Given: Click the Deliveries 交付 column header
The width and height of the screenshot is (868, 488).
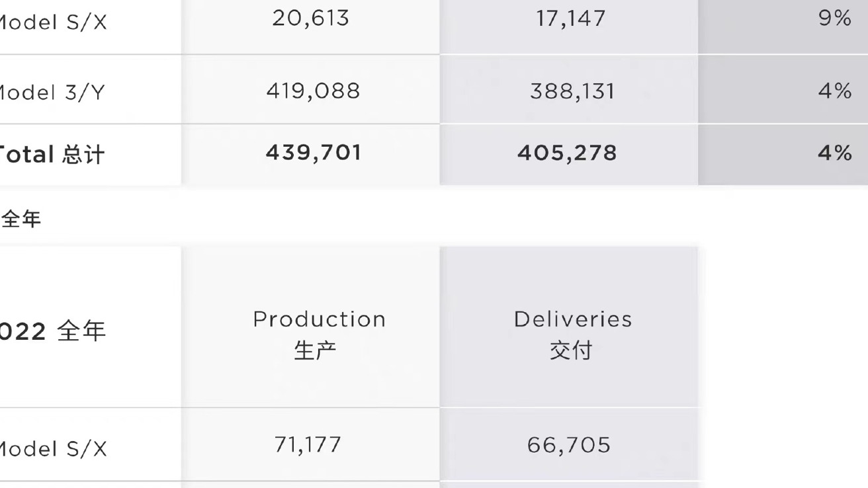Looking at the screenshot, I should pyautogui.click(x=572, y=334).
